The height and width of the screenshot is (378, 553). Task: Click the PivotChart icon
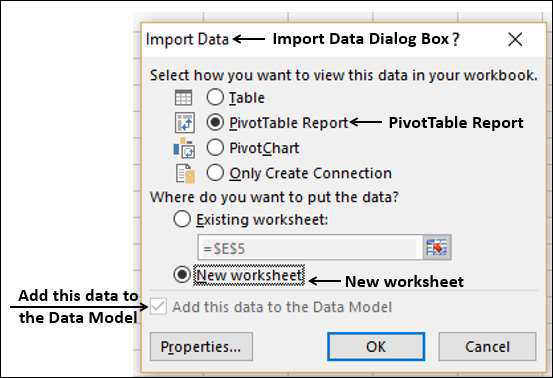tap(184, 148)
